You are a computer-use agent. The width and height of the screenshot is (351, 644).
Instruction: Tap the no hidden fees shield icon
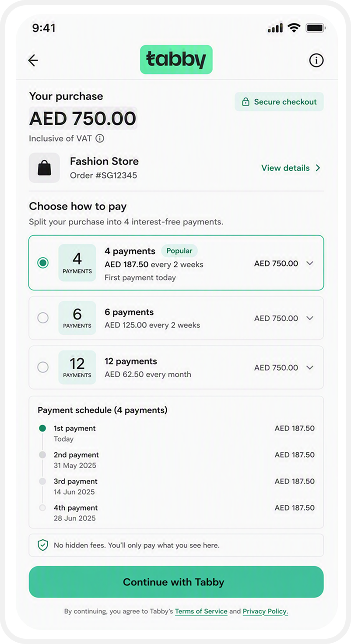point(42,545)
